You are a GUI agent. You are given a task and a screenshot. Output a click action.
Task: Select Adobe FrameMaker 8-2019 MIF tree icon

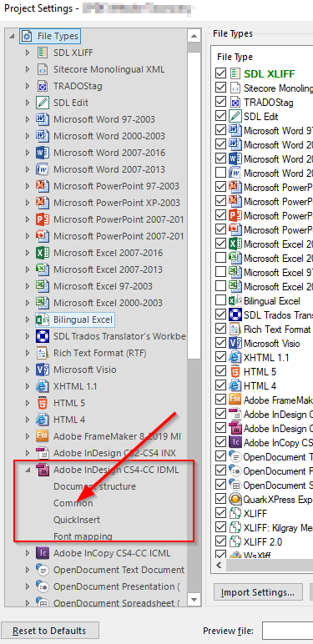42,436
